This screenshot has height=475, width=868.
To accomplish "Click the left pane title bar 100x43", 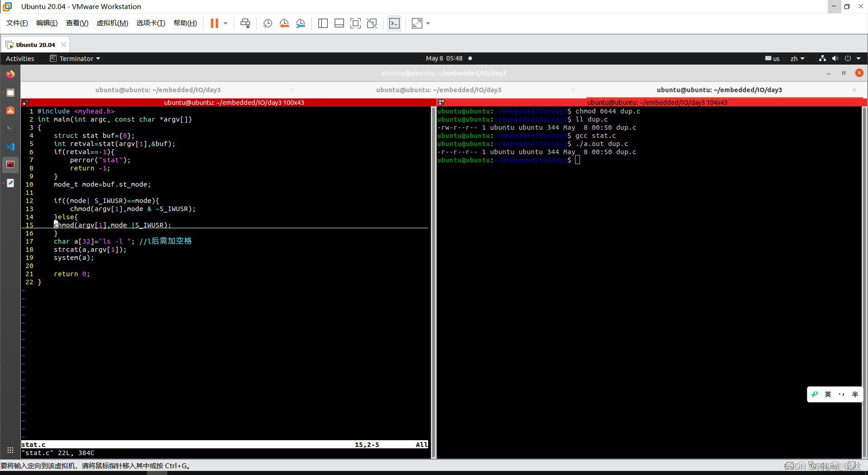I will tap(234, 103).
